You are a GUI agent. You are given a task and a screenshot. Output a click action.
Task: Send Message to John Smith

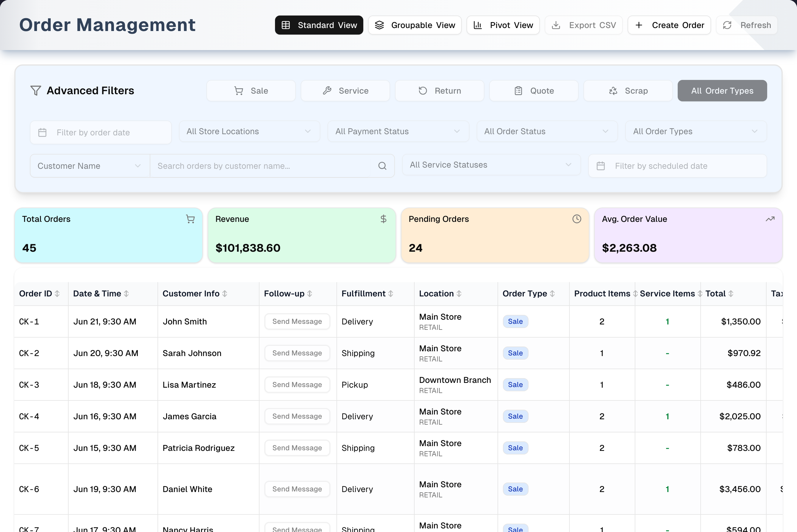tap(297, 321)
